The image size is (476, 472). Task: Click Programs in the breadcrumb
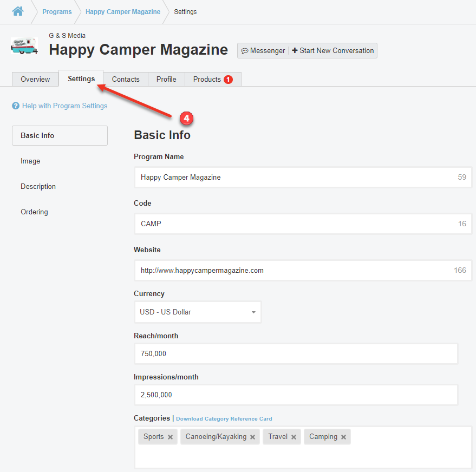[57, 12]
